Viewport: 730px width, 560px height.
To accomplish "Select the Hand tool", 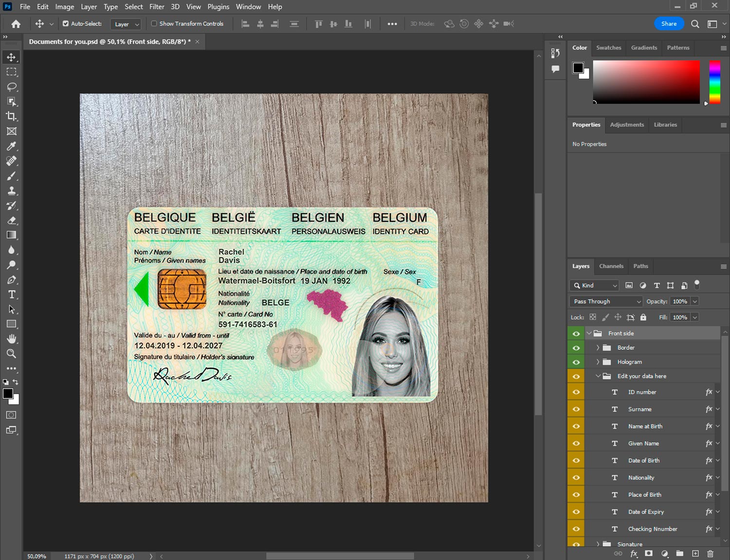I will 12,339.
